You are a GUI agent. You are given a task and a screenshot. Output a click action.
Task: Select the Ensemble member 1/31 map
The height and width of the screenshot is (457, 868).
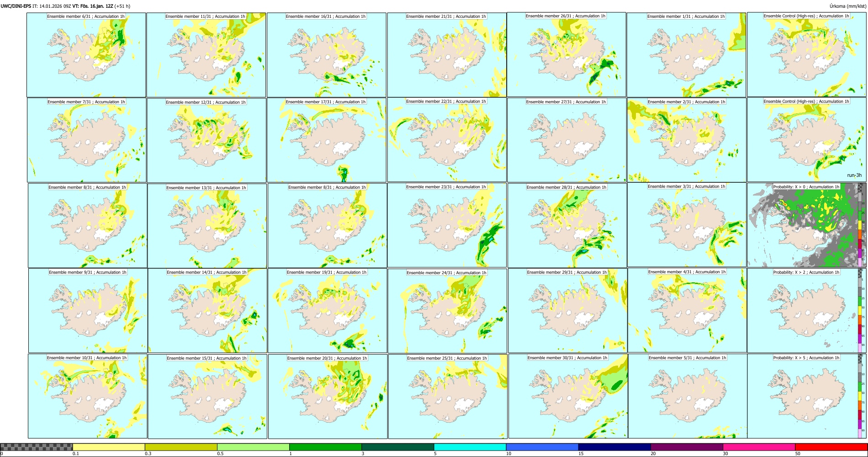pyautogui.click(x=687, y=55)
